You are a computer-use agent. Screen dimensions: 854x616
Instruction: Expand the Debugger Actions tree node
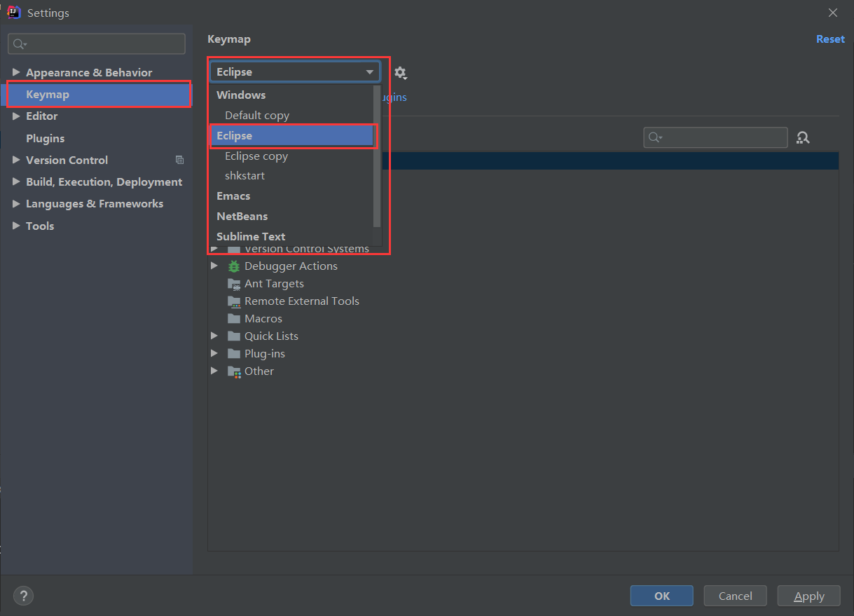pos(214,266)
